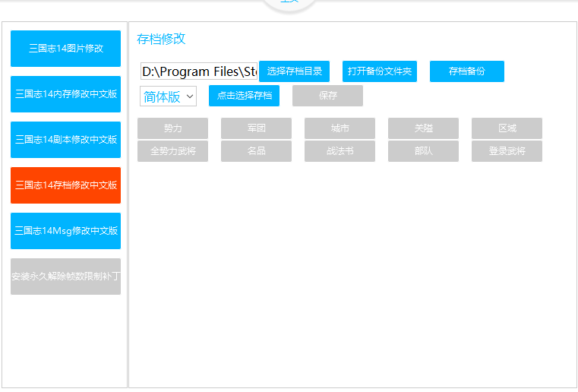This screenshot has height=392, width=578.
Task: Click the 存档修改 heading text
Action: 161,39
